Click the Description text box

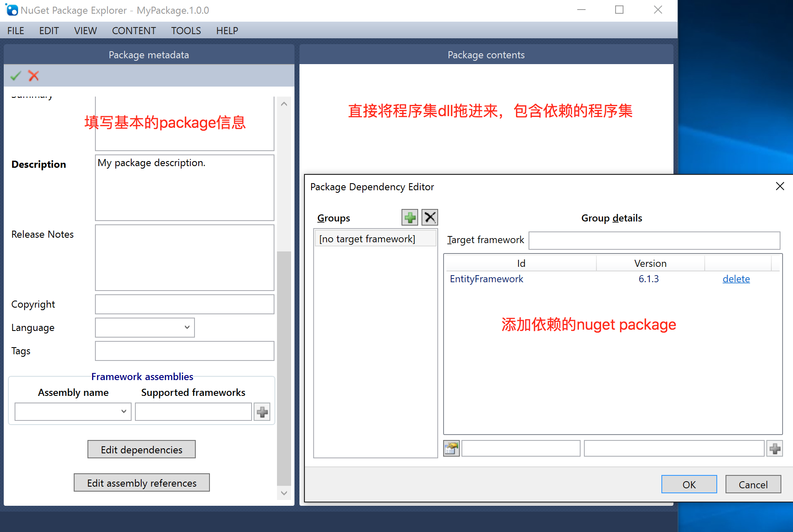click(185, 188)
